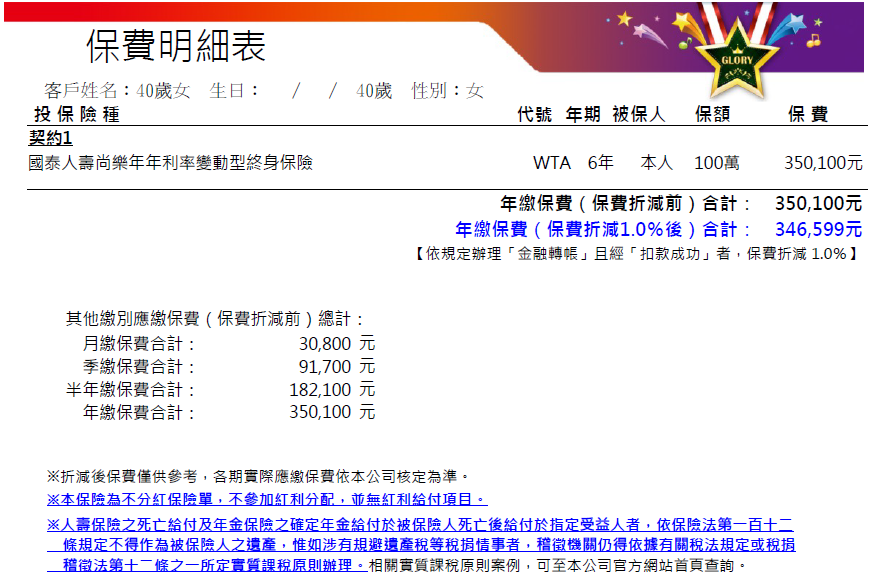Click the WTA code cell
The width and height of the screenshot is (873, 581).
click(x=552, y=163)
